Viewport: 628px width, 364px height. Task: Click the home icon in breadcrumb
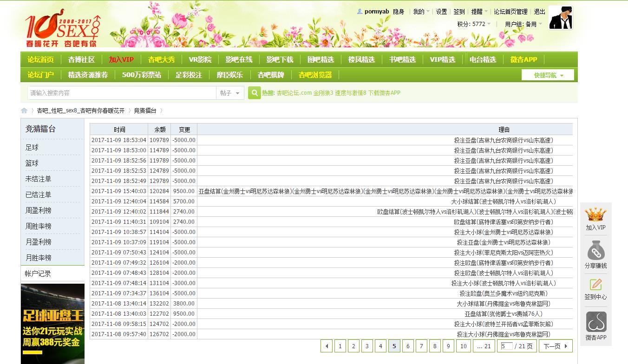point(24,110)
